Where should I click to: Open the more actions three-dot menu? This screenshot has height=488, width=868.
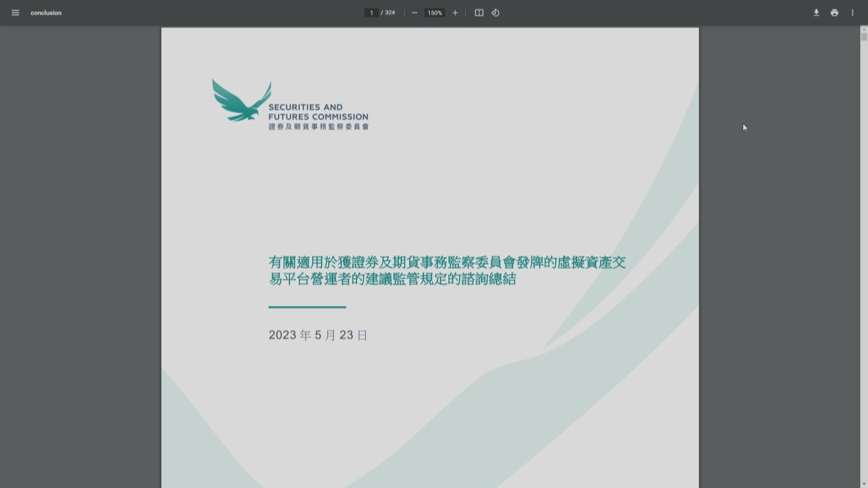[853, 13]
